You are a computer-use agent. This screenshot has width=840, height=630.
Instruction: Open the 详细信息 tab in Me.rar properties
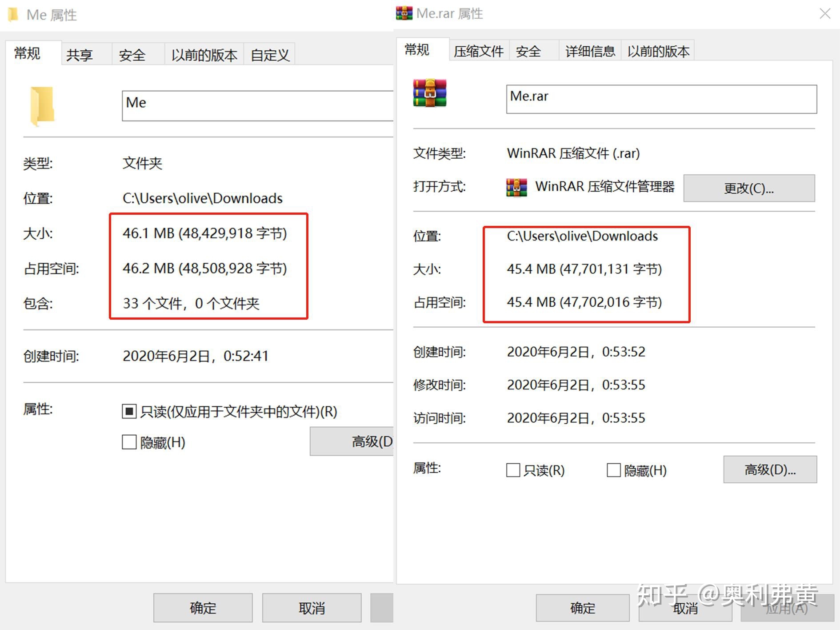pyautogui.click(x=589, y=51)
